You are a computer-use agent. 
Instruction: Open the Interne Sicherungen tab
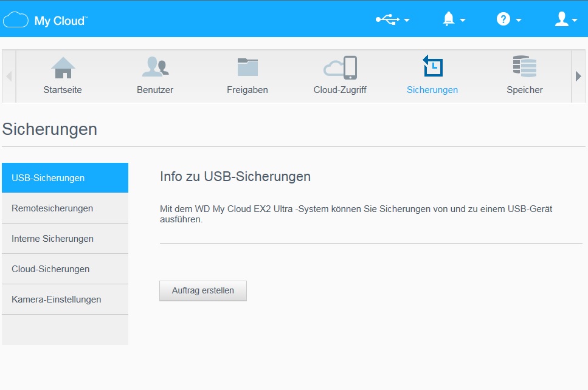pos(65,239)
